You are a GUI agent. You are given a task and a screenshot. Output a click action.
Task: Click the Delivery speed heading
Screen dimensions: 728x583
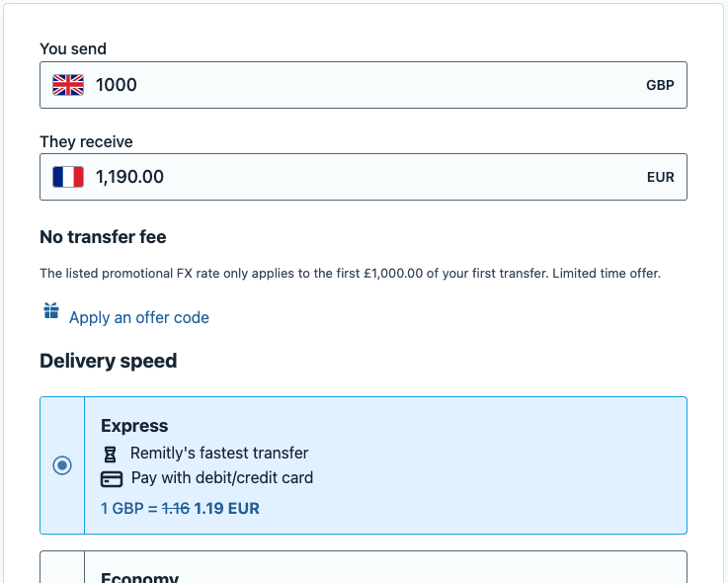(x=108, y=361)
